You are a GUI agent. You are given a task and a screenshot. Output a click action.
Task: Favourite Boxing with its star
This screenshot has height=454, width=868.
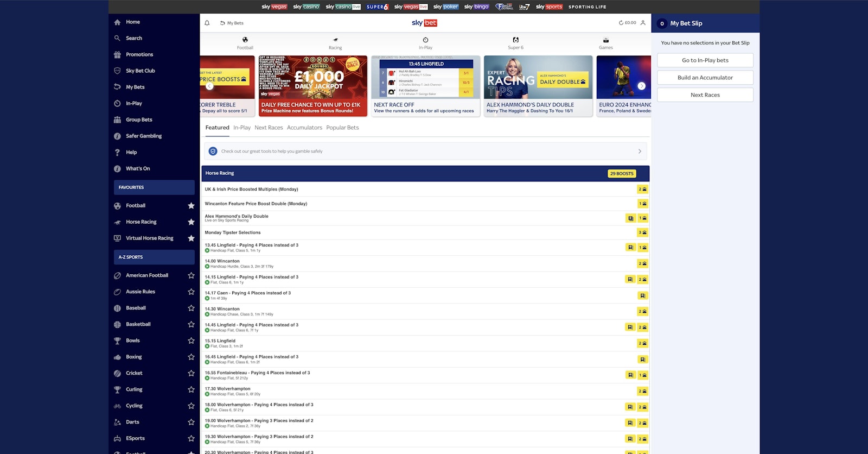(191, 357)
